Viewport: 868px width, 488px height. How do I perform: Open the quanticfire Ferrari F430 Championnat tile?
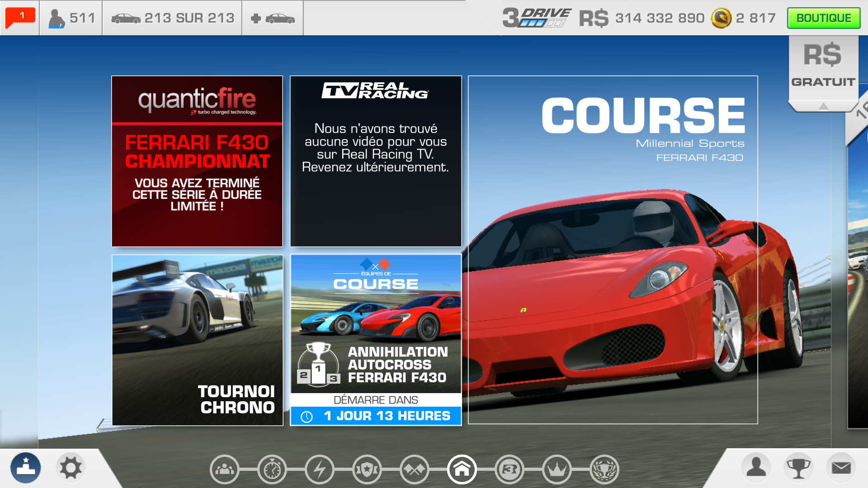[x=197, y=161]
